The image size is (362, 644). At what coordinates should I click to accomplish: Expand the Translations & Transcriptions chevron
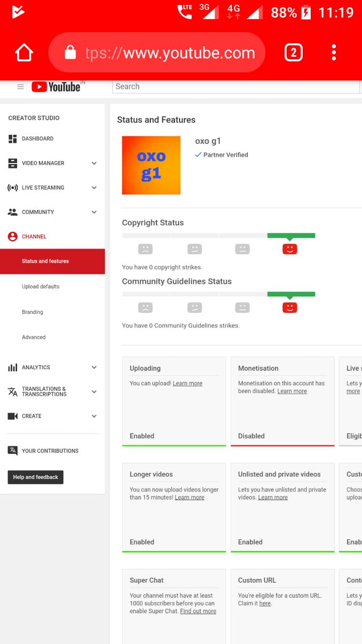click(94, 392)
